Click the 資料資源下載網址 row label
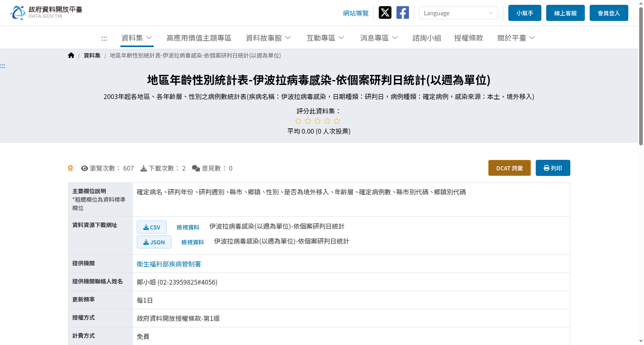This screenshot has width=644, height=345. coord(95,225)
